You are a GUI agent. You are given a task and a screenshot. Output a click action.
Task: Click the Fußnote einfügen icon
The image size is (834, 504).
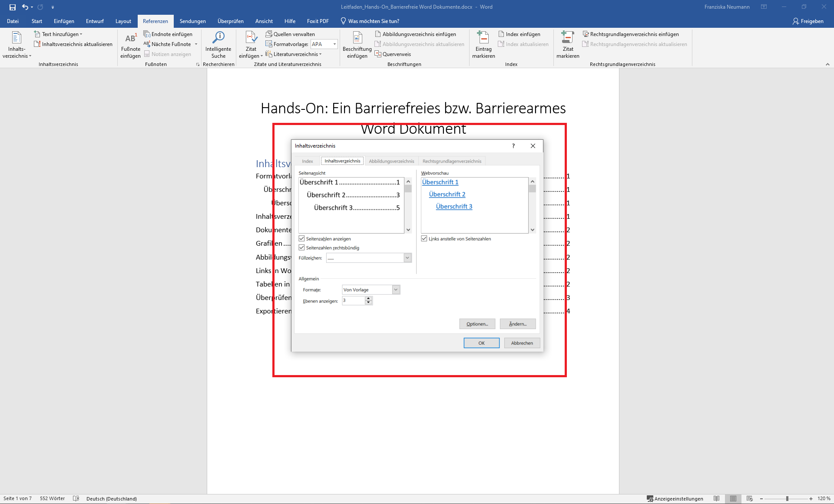click(x=130, y=39)
